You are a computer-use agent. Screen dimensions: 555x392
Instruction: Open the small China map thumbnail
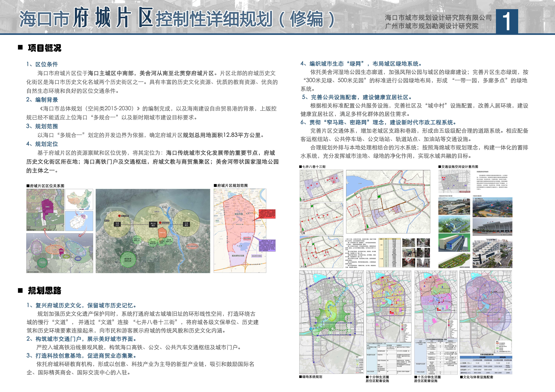point(79,199)
